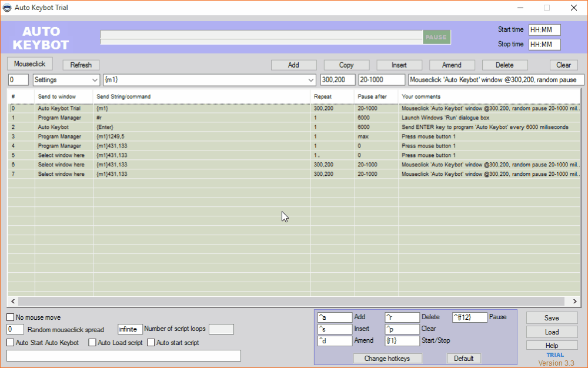Image resolution: width=588 pixels, height=368 pixels.
Task: Toggle the No mouse move checkbox
Action: coord(11,317)
